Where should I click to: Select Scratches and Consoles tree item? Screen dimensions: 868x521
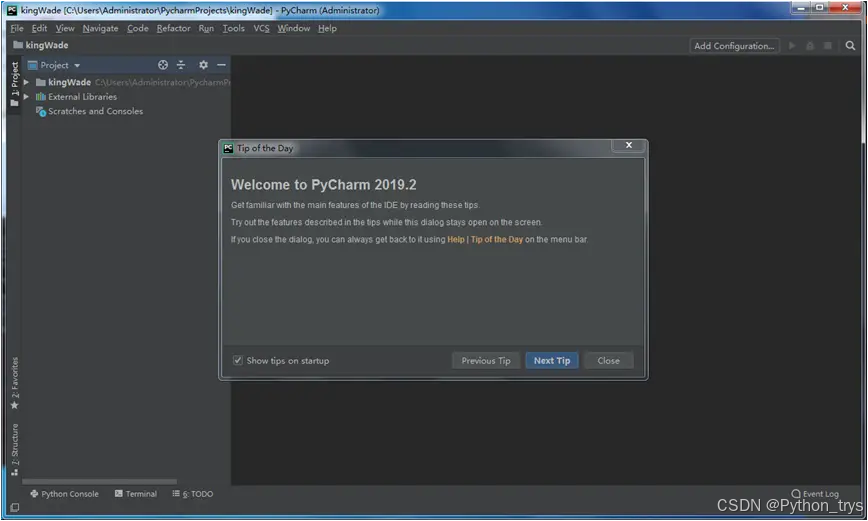95,111
